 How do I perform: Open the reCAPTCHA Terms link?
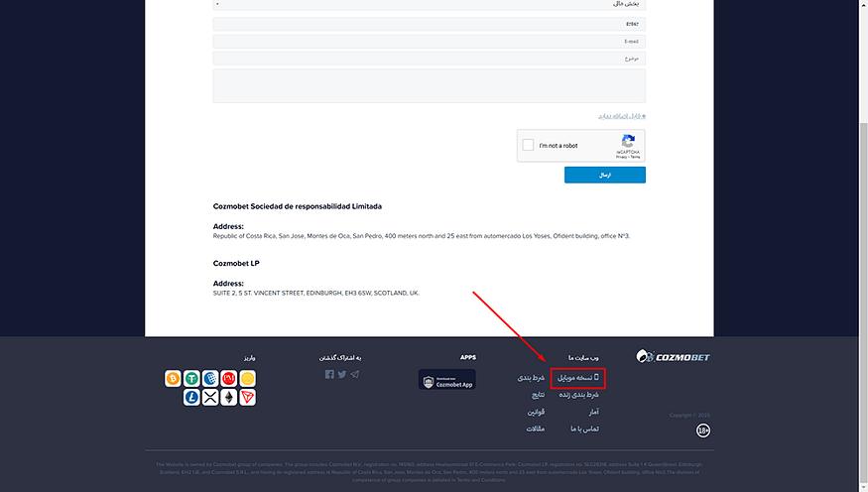pos(635,157)
